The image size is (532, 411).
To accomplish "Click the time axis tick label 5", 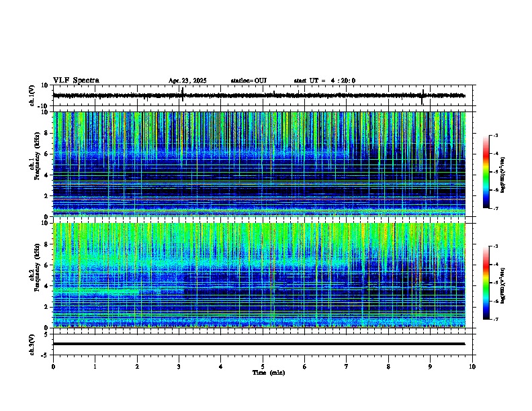I will tap(263, 367).
